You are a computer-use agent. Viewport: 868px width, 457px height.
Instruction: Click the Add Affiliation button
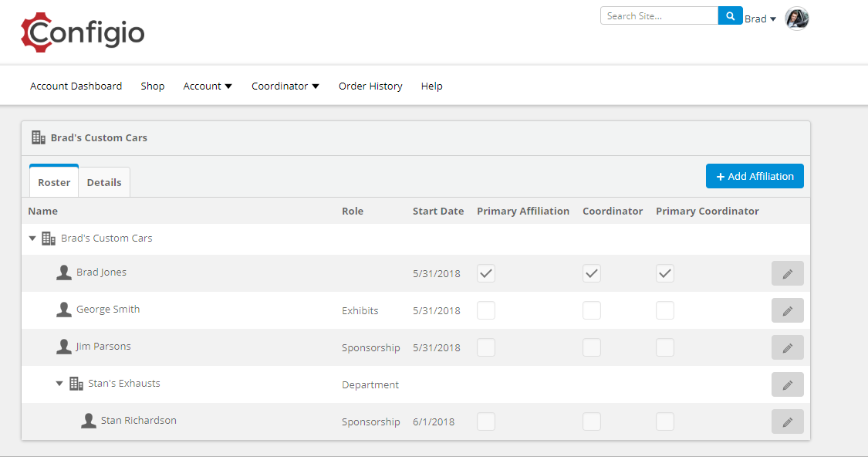(754, 175)
